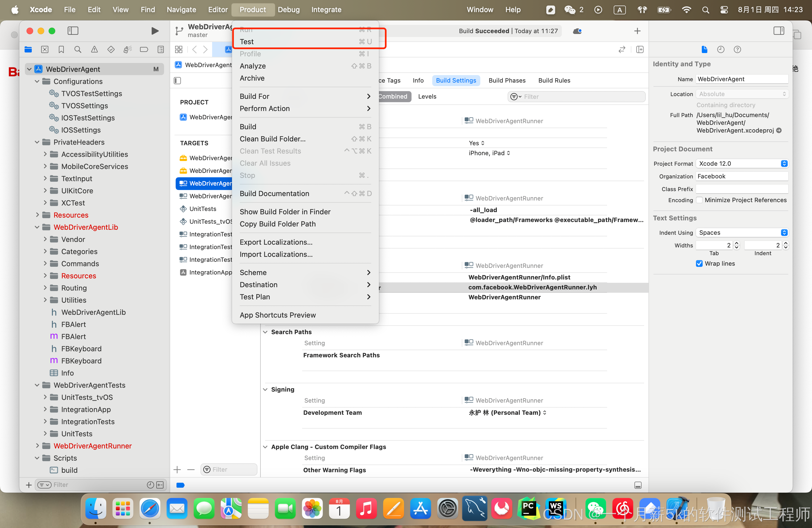Go back with the editor back arrow
812x528 pixels.
(194, 50)
